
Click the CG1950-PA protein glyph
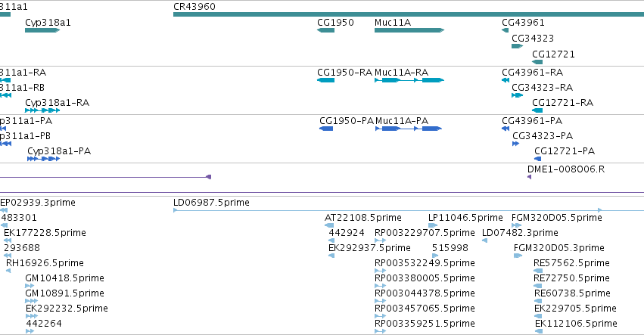coord(326,129)
